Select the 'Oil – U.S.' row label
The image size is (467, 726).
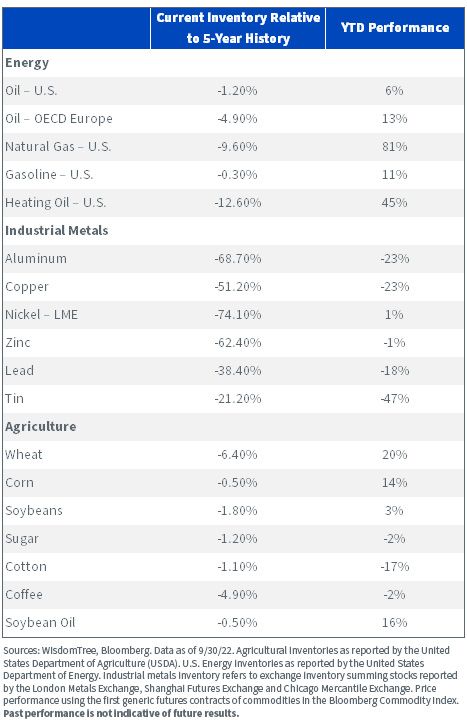[31, 91]
